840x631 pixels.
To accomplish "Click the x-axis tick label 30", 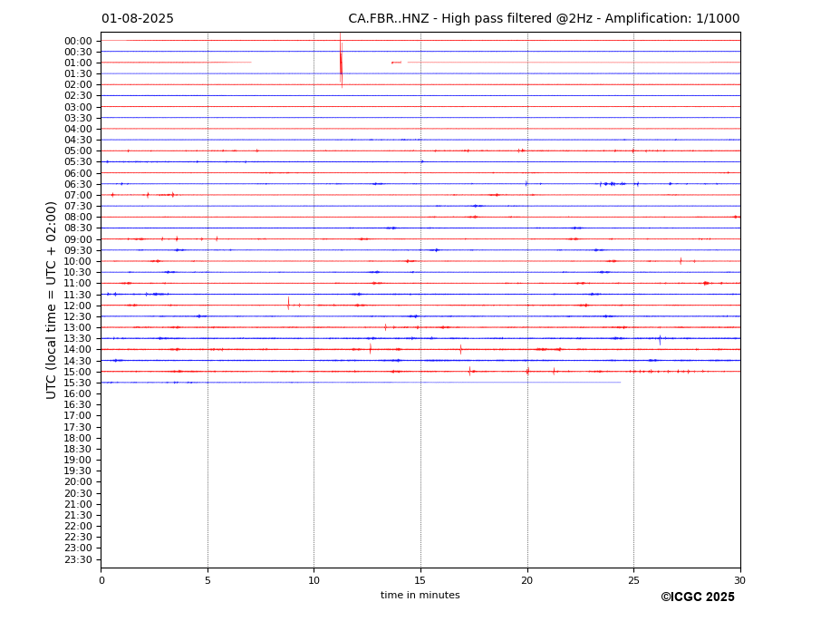I will pyautogui.click(x=739, y=580).
